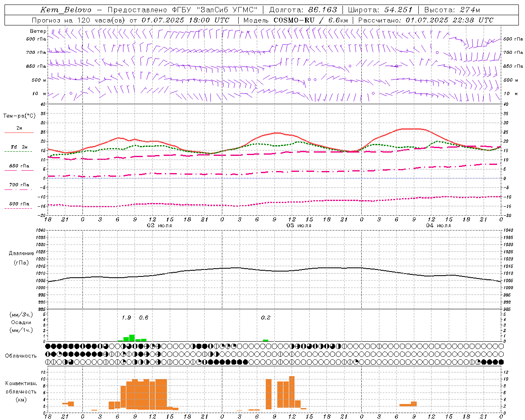Click the (мм/3ч.) precipitation unit label

click(x=21, y=315)
